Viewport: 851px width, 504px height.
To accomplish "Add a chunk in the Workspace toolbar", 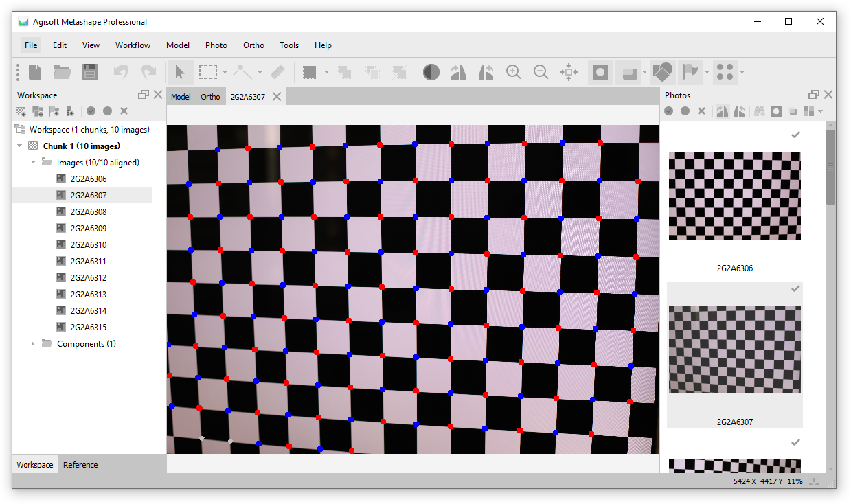I will [21, 111].
